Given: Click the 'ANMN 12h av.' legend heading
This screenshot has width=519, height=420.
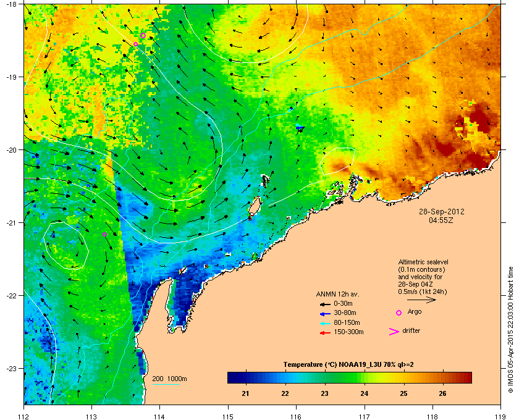Looking at the screenshot, I should [337, 294].
